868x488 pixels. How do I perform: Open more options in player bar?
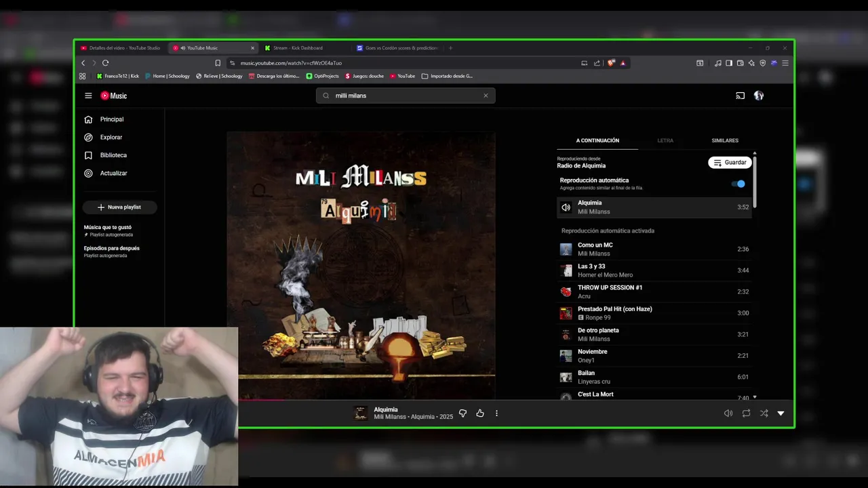pos(496,413)
